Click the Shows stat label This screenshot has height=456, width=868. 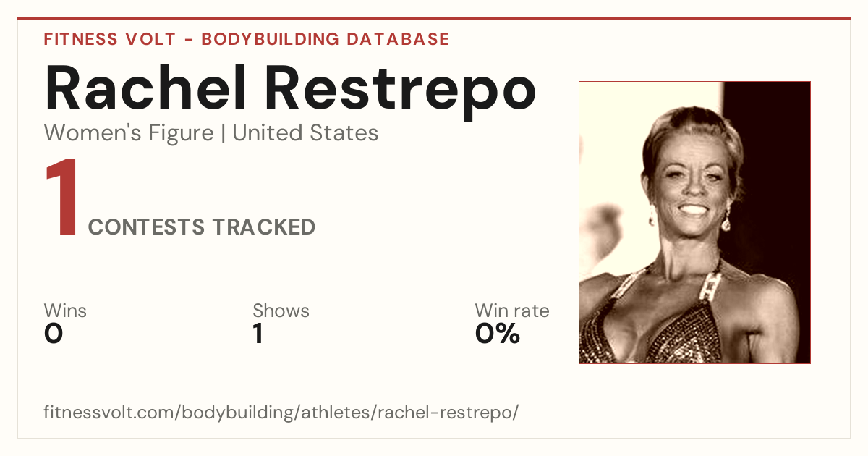point(281,311)
